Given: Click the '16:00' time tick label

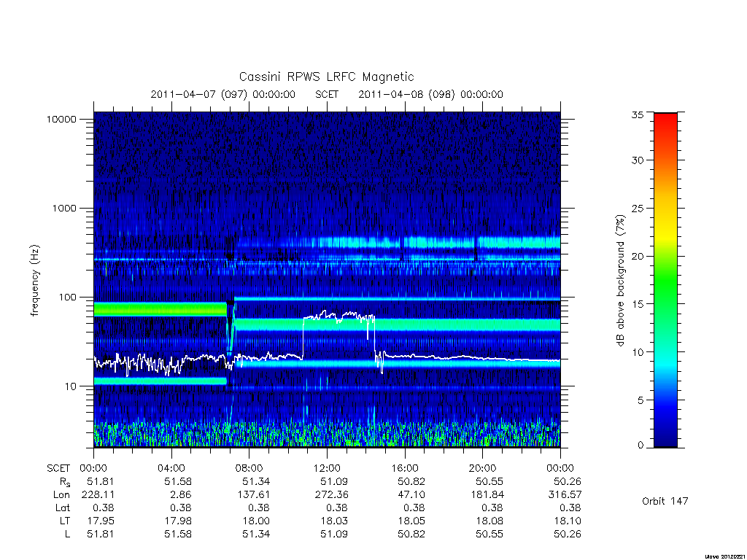Looking at the screenshot, I should pos(405,468).
